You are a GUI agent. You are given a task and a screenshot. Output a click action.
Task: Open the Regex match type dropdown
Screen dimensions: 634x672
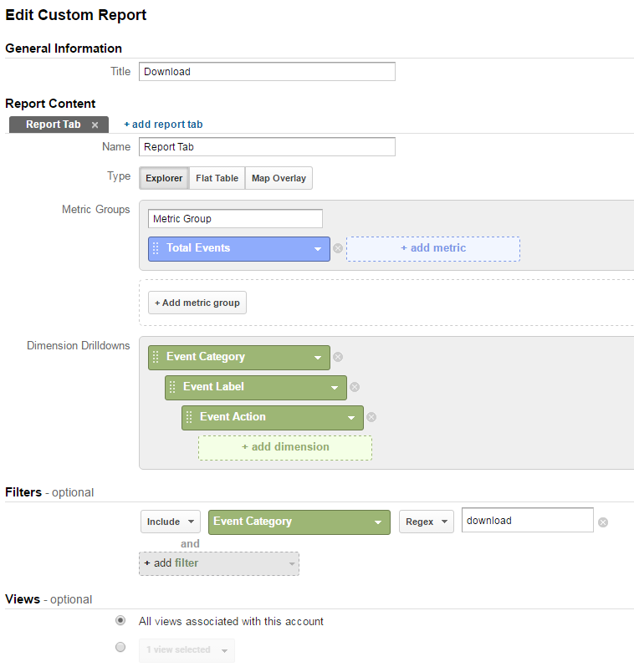pos(427,522)
